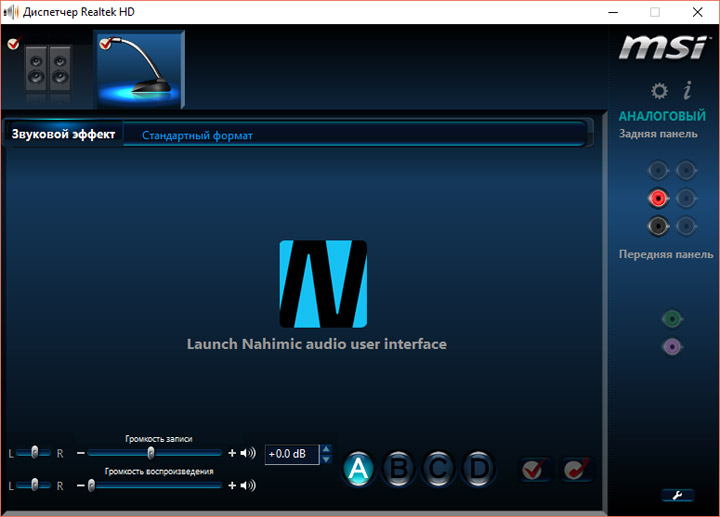The image size is (720, 517).
Task: Click the АНАЛОГОВЫЙ heading text
Action: (662, 116)
